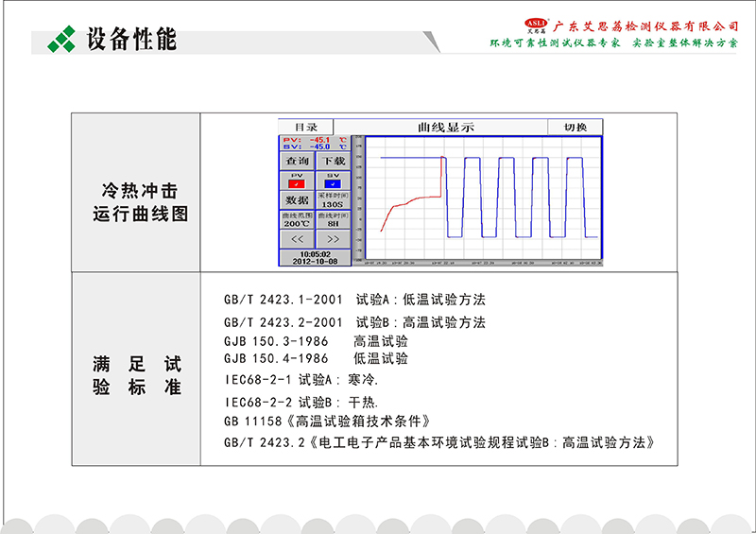Click the 曲线显示 title bar
Screen dimensions: 756x534
(x=445, y=127)
